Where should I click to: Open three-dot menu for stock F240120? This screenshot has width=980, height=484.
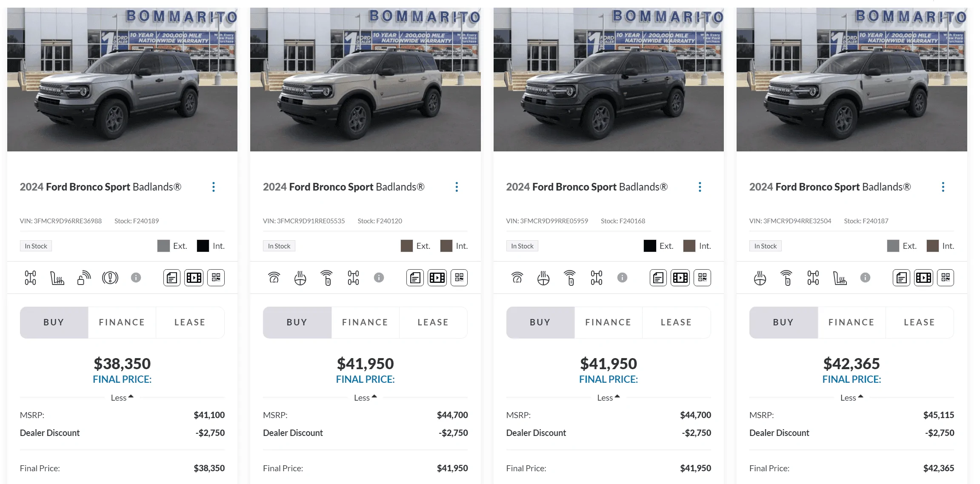457,187
